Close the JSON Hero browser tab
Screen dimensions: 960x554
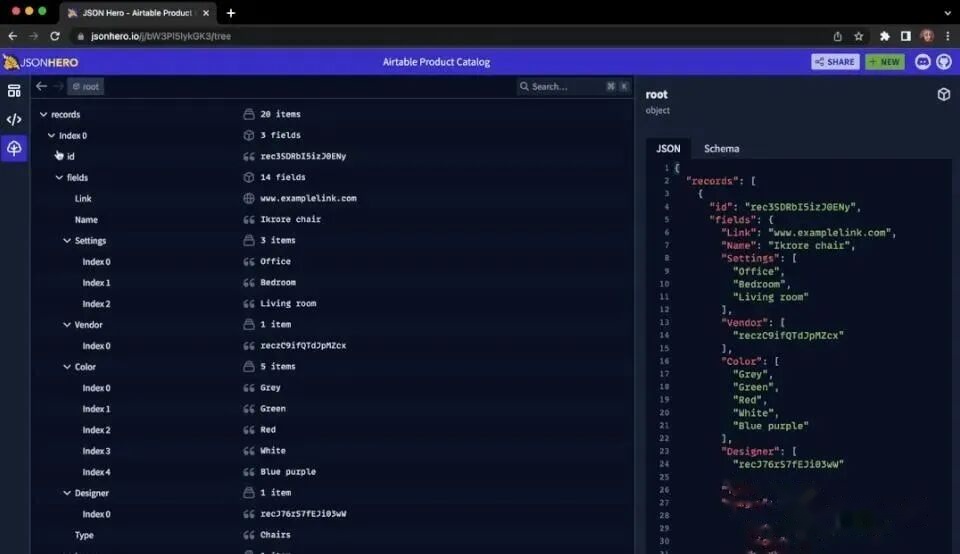(206, 13)
